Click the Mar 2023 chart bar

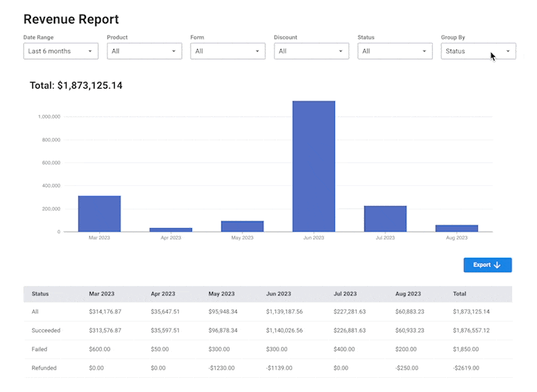(99, 214)
